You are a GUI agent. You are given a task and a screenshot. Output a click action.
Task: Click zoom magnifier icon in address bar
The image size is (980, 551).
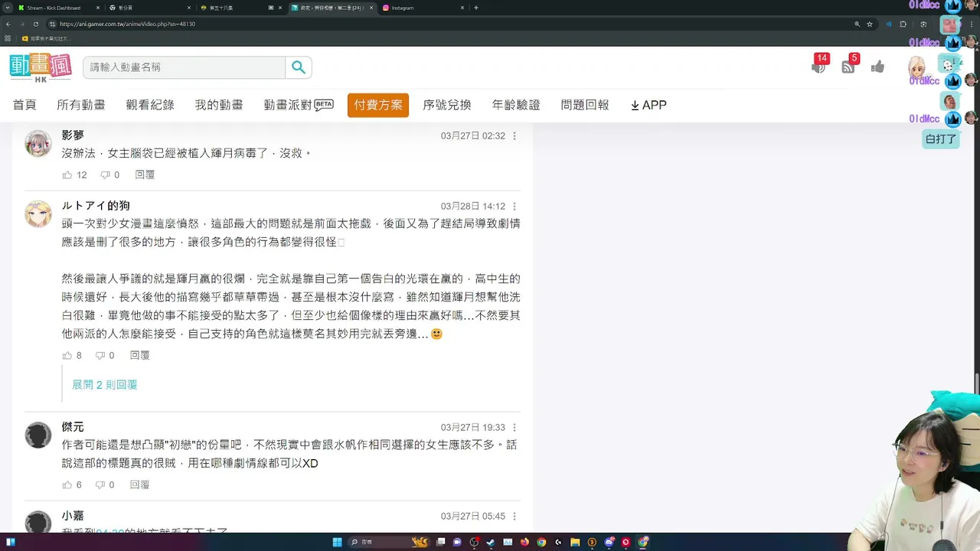click(857, 24)
